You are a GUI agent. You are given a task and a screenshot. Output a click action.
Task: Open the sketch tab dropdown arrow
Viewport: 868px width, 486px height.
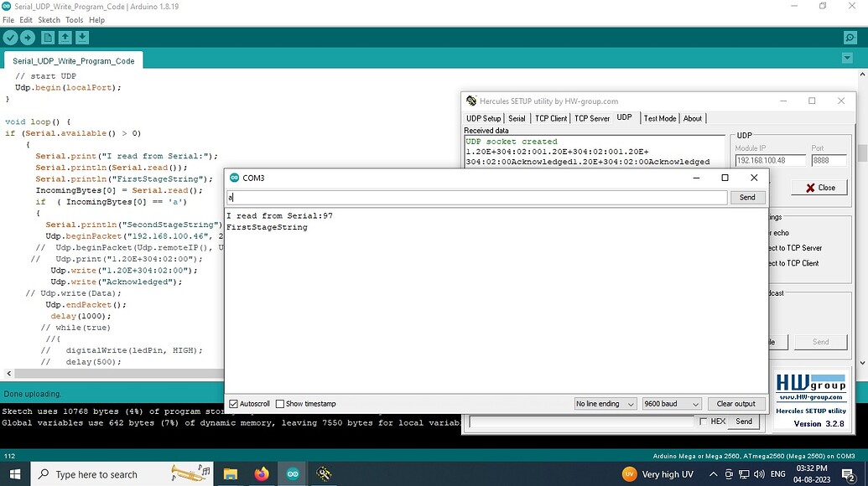point(847,58)
